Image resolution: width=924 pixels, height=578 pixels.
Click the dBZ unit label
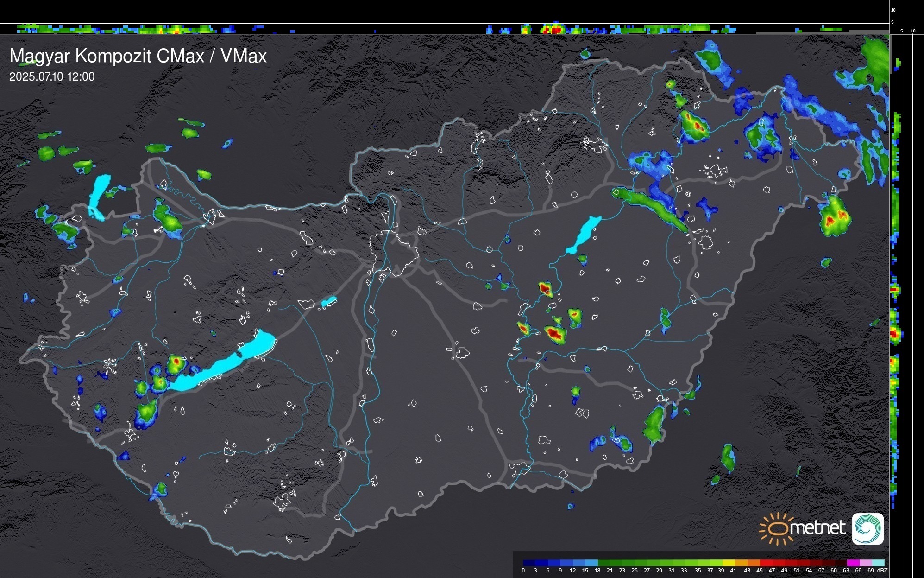(882, 571)
